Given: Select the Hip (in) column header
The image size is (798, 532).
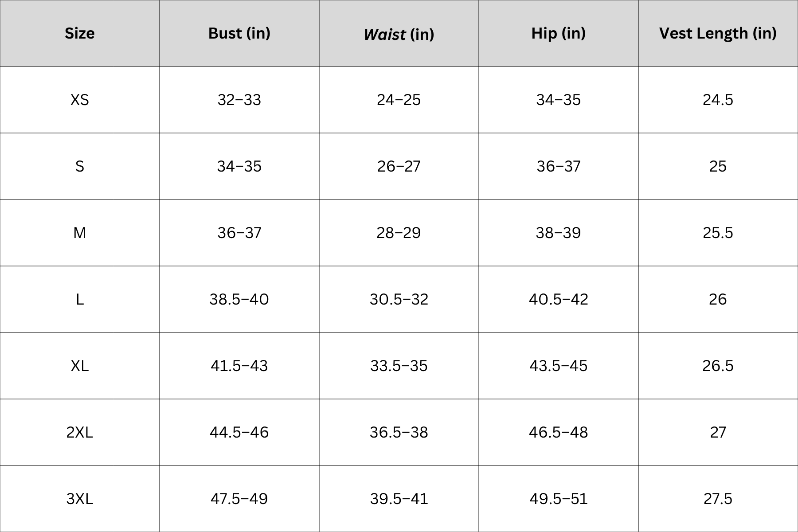Looking at the screenshot, I should click(559, 33).
